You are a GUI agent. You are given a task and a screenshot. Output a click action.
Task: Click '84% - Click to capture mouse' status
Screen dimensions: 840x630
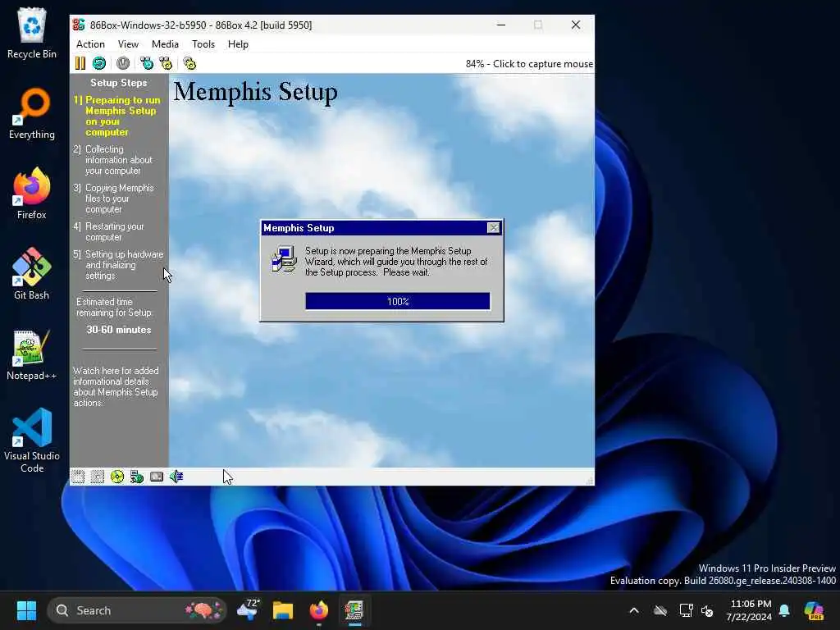pyautogui.click(x=529, y=64)
